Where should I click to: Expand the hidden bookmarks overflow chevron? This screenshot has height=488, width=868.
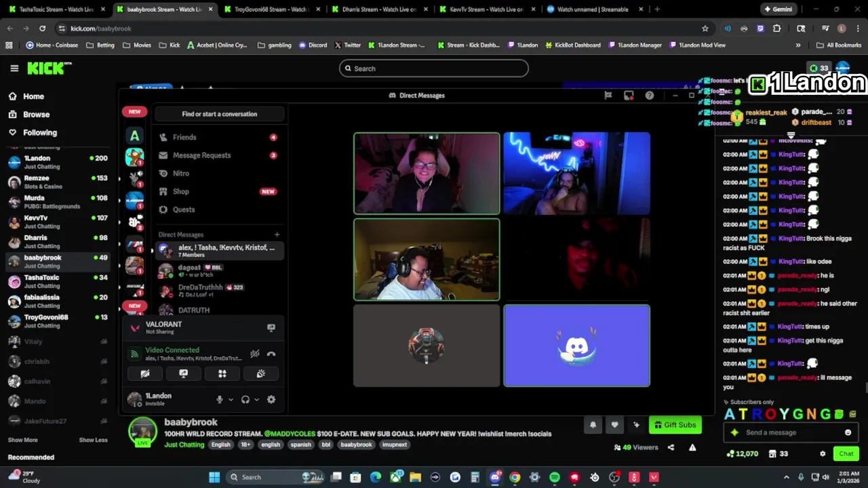point(798,45)
